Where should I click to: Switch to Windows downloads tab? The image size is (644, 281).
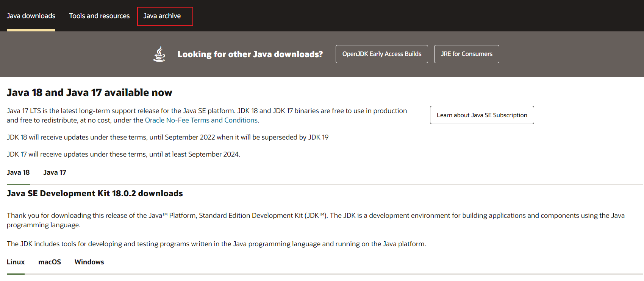pos(89,262)
